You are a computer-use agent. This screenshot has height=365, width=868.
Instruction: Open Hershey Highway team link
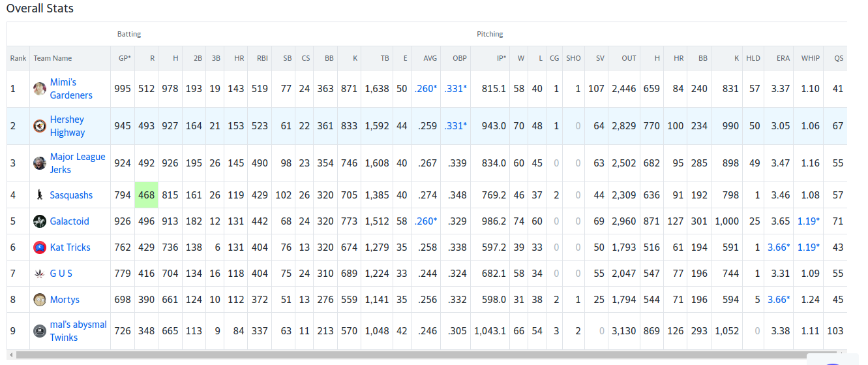(67, 126)
